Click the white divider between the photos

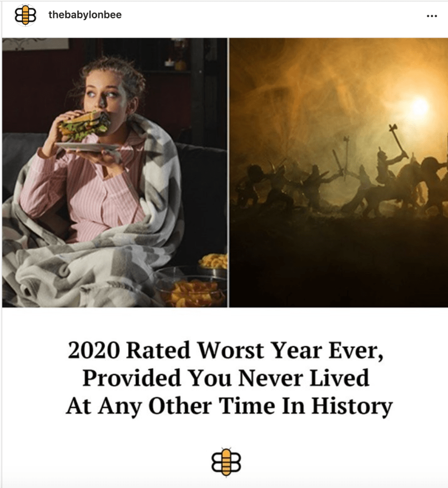tap(228, 173)
